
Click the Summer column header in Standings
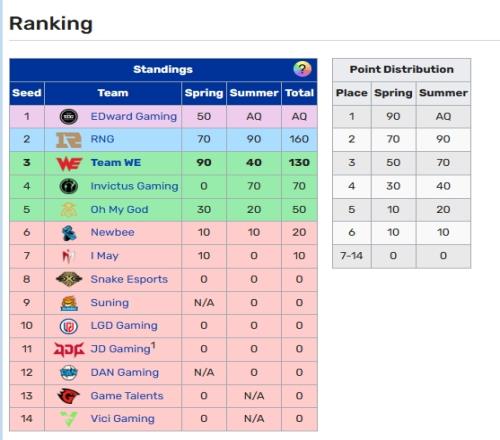pyautogui.click(x=254, y=93)
